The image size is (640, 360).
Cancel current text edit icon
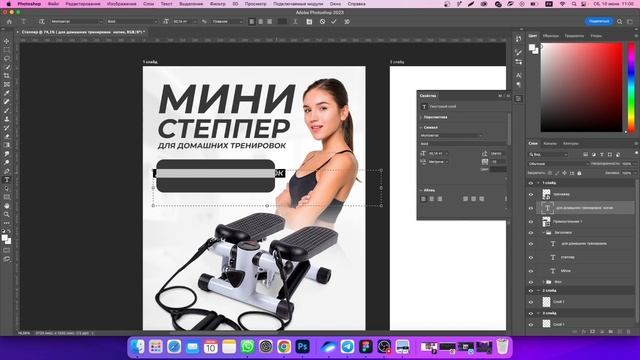pos(322,22)
